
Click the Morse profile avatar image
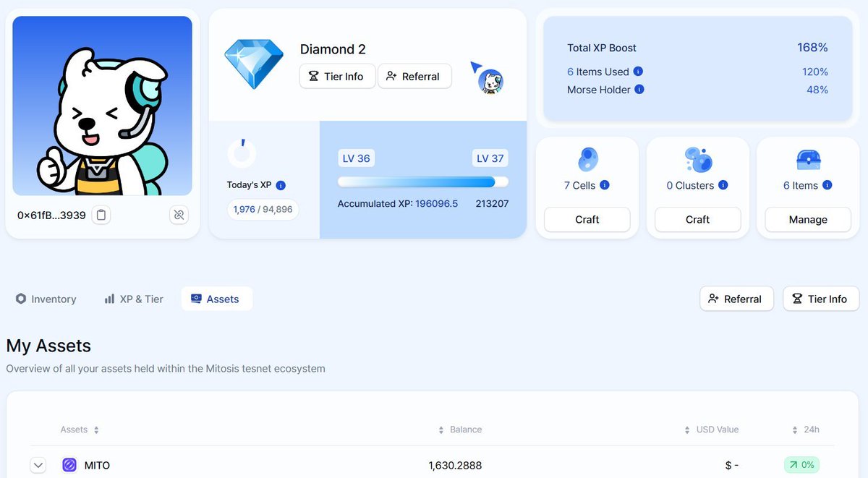[103, 106]
